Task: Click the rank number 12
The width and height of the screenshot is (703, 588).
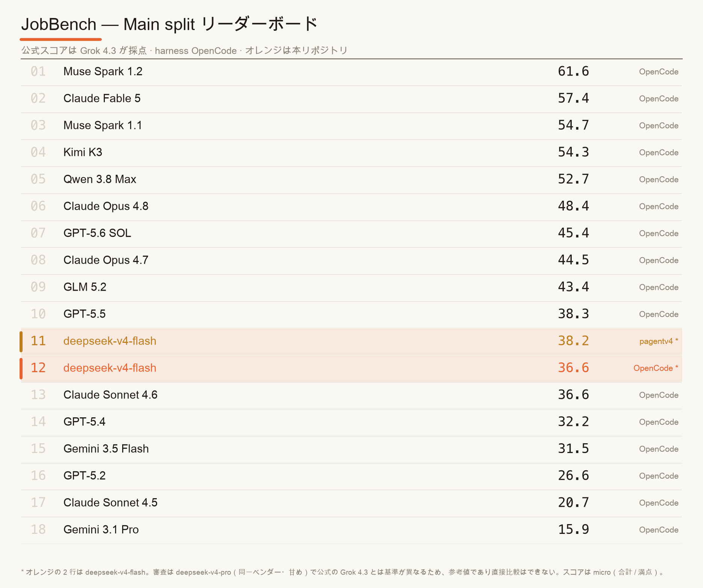Action: 38,368
